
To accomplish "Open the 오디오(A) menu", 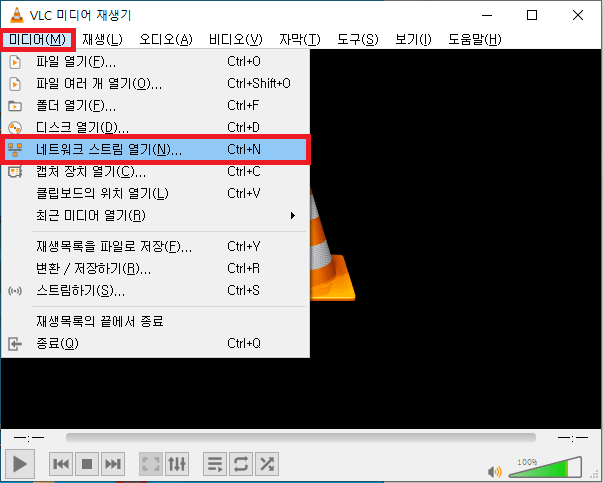I will pyautogui.click(x=166, y=40).
